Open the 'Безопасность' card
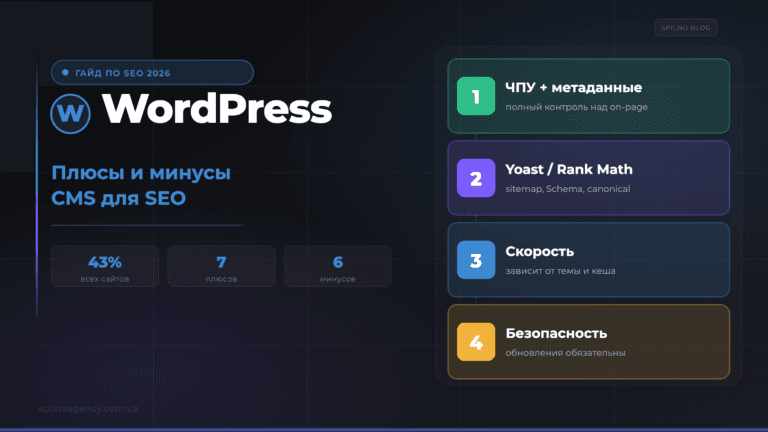Screen dimensions: 768x432 point(589,342)
